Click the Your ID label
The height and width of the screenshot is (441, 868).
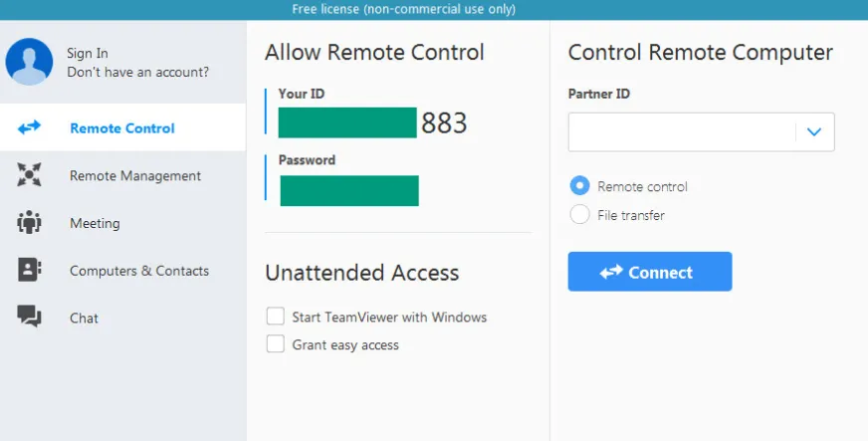[302, 94]
